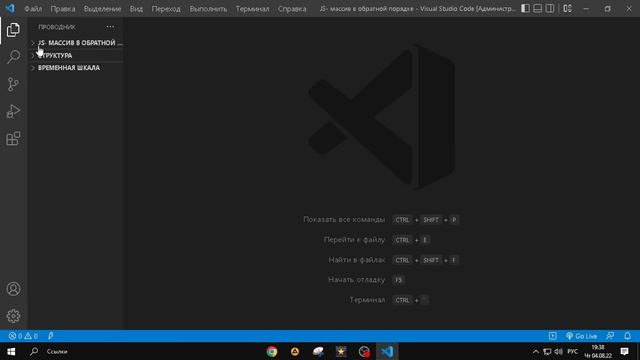Screen dimensions: 640x360
Task: Expand the JS- МАССИВ В ОБРАТНОЙ folder section
Action: pyautogui.click(x=76, y=43)
